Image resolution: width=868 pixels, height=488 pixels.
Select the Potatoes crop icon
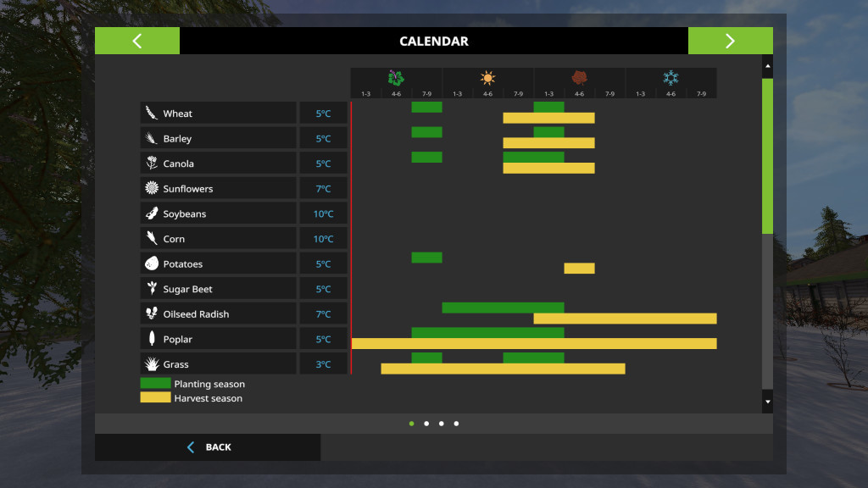152,264
